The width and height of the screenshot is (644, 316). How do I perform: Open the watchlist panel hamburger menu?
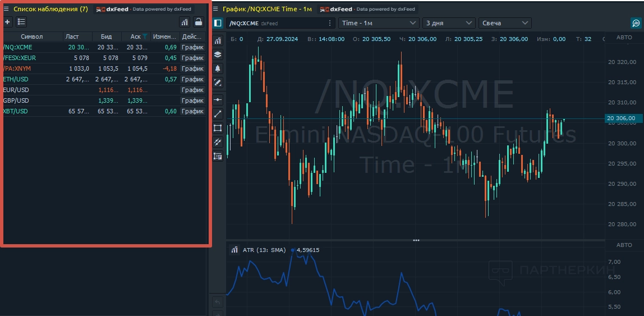pyautogui.click(x=6, y=9)
